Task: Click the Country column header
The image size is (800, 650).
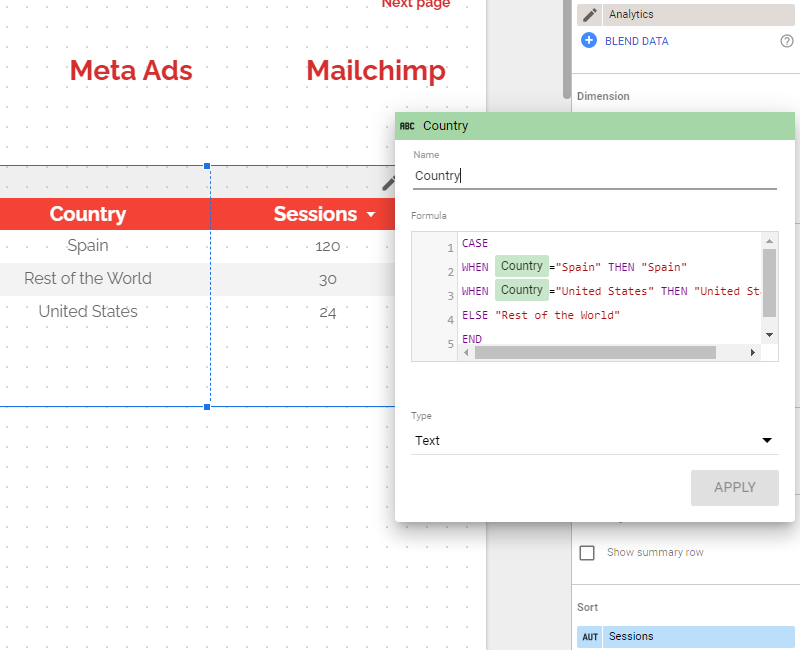Action: [x=88, y=214]
